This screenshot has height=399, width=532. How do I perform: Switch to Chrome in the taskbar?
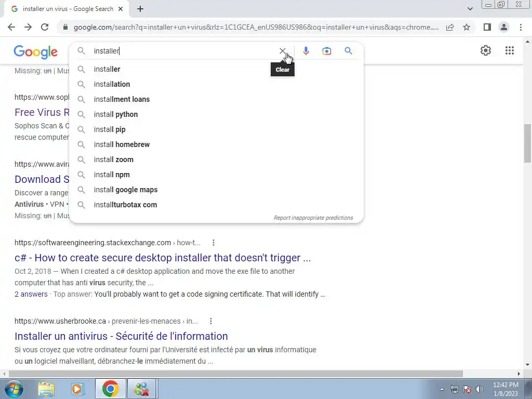pyautogui.click(x=110, y=389)
